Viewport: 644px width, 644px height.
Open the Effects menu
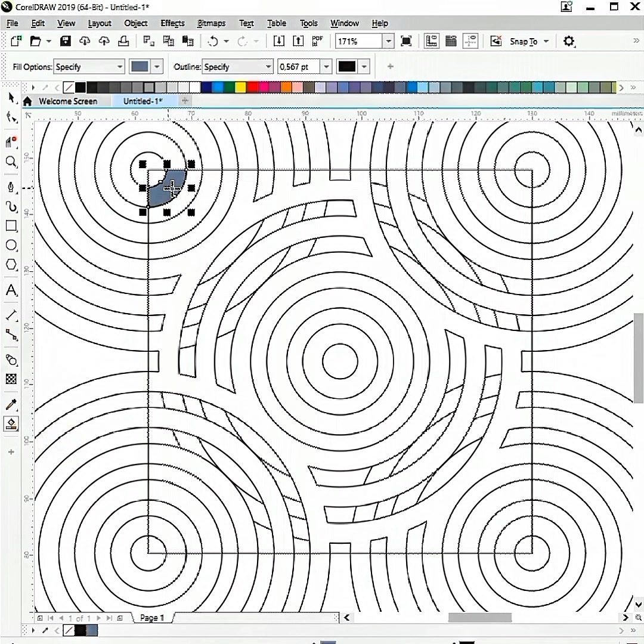click(x=172, y=23)
